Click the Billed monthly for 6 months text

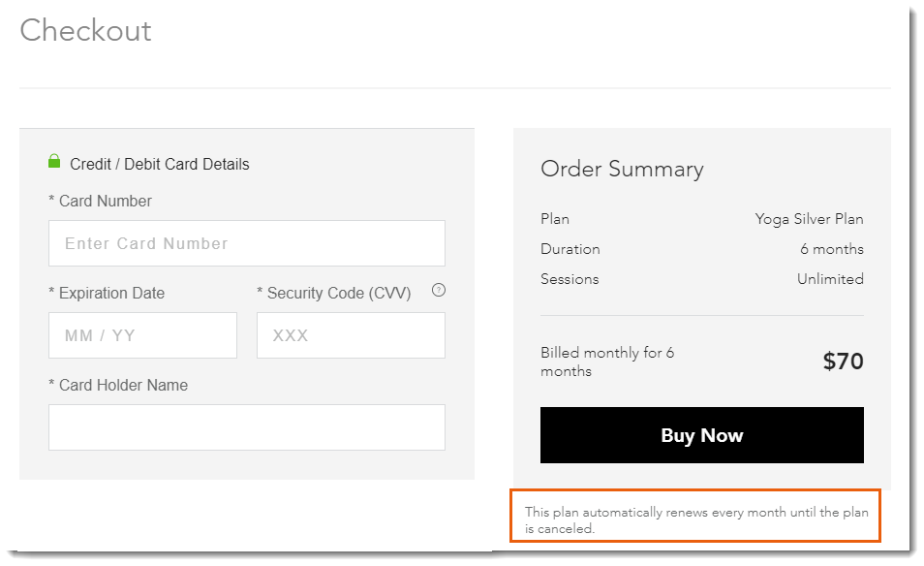[607, 362]
